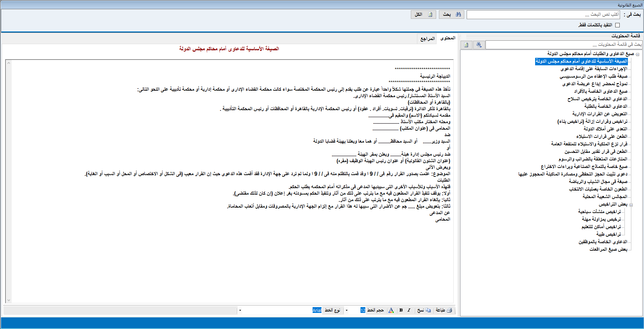Open the font type dropdown
Screen dimensions: 644x329
(240, 310)
